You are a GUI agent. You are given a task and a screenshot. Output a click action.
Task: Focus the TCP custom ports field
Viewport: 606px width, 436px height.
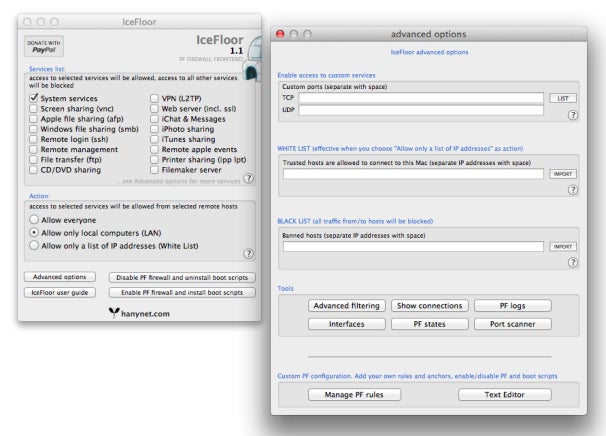421,98
